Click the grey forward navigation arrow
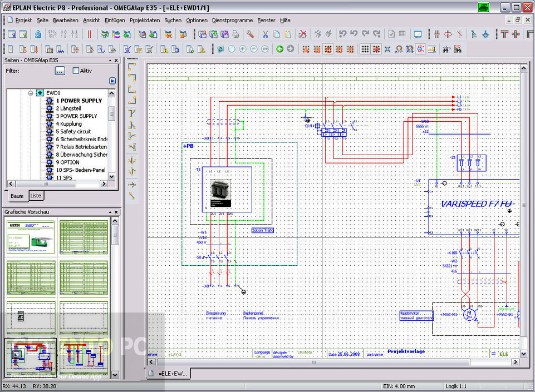535x392 pixels. [291, 49]
